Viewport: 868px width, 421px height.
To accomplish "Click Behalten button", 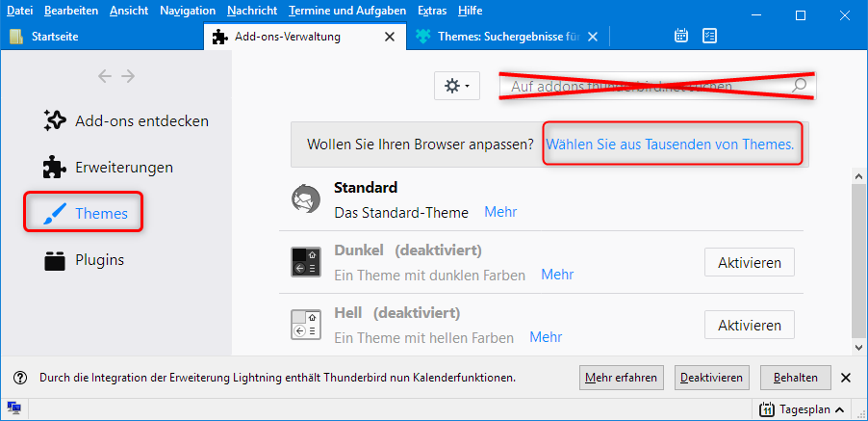I will [x=796, y=378].
